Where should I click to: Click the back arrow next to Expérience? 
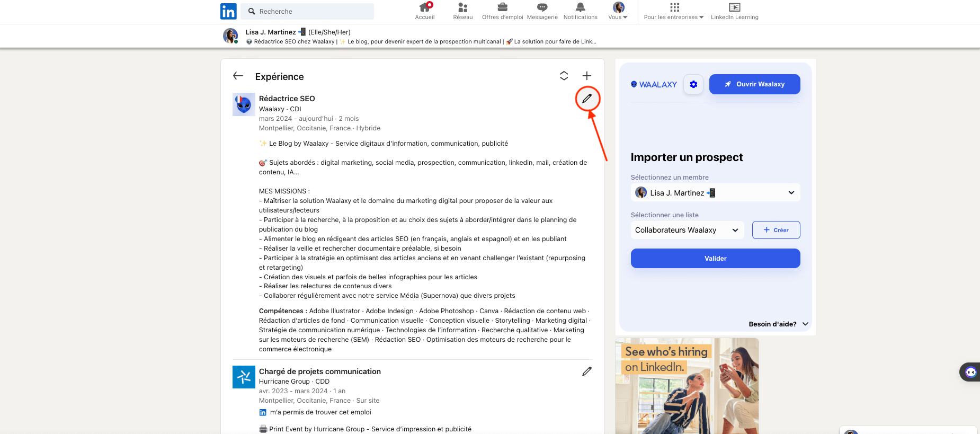(238, 76)
